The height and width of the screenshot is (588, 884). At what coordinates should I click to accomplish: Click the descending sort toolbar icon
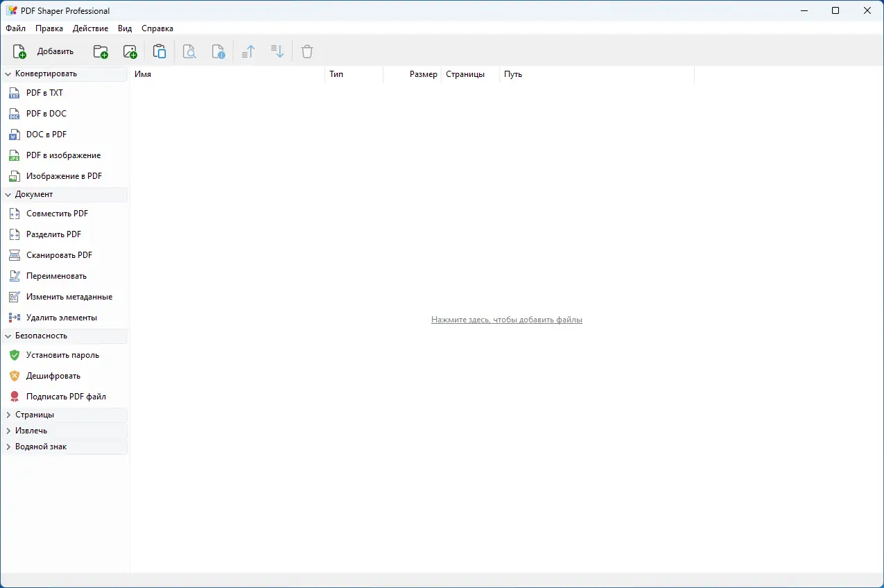[277, 51]
